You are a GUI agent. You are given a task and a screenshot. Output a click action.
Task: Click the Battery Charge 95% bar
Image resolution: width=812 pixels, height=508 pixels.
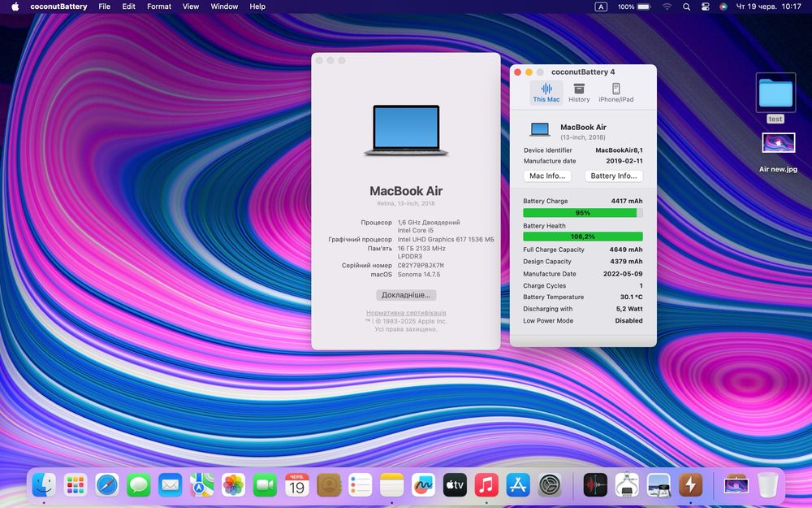pyautogui.click(x=582, y=212)
